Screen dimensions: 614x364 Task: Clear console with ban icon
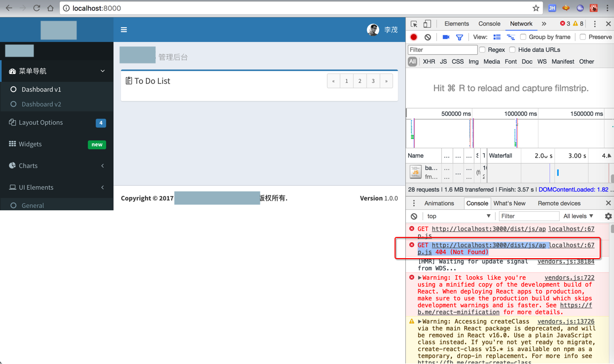click(x=414, y=216)
